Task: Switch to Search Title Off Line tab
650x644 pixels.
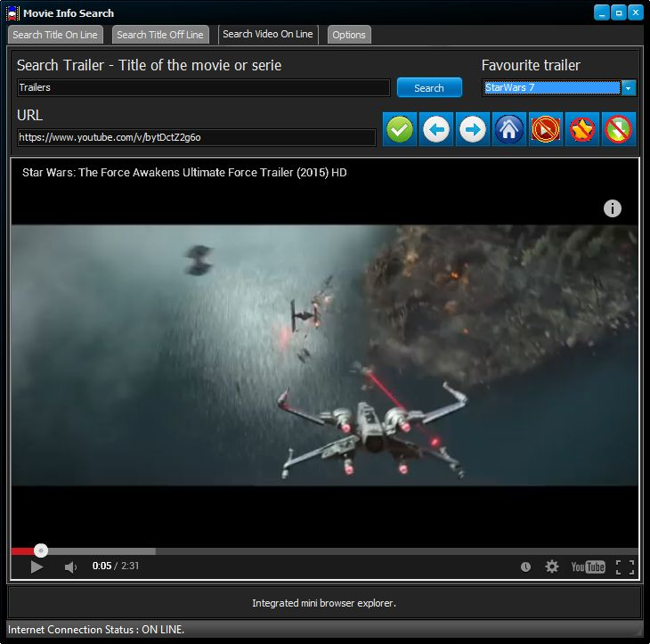Action: pyautogui.click(x=160, y=35)
